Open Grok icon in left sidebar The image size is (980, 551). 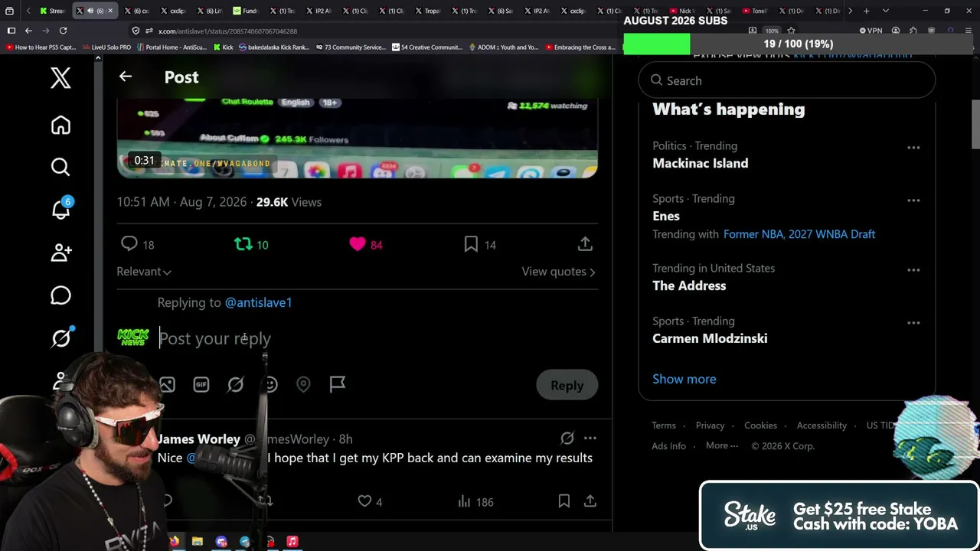coord(60,337)
